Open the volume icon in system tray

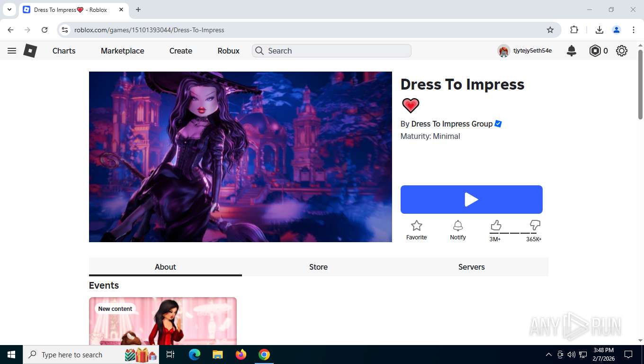(572, 355)
